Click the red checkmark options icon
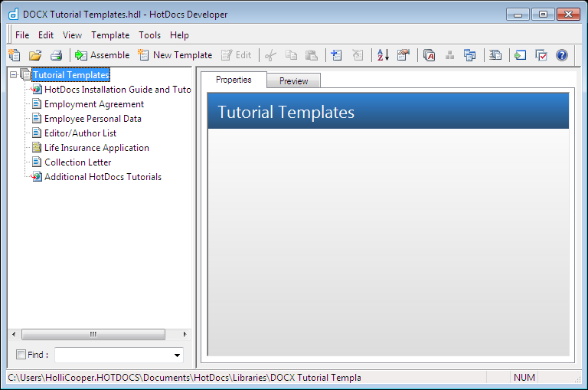 click(x=541, y=55)
